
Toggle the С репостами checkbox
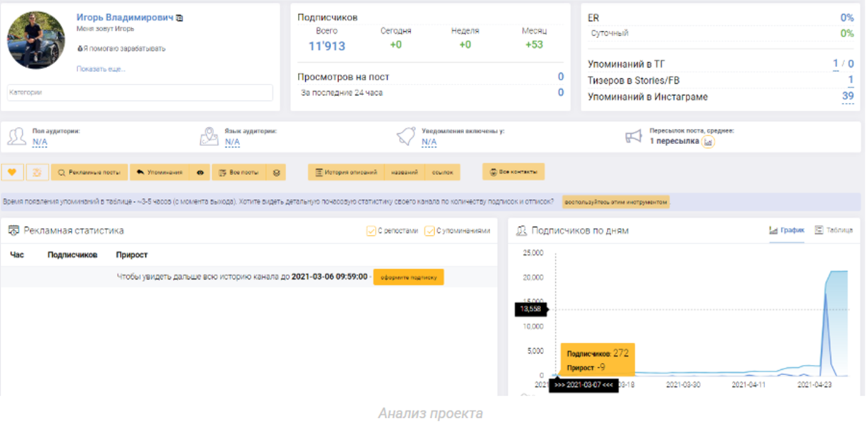pos(371,231)
